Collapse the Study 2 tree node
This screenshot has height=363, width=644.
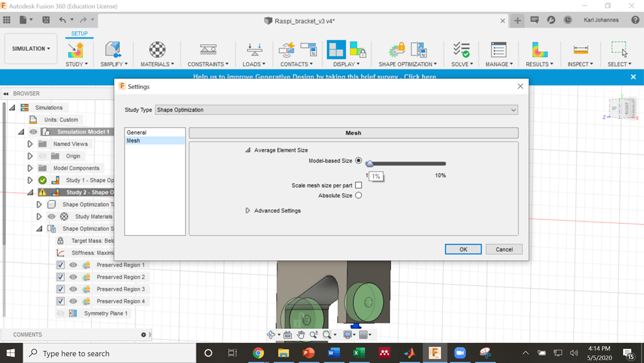coord(30,192)
